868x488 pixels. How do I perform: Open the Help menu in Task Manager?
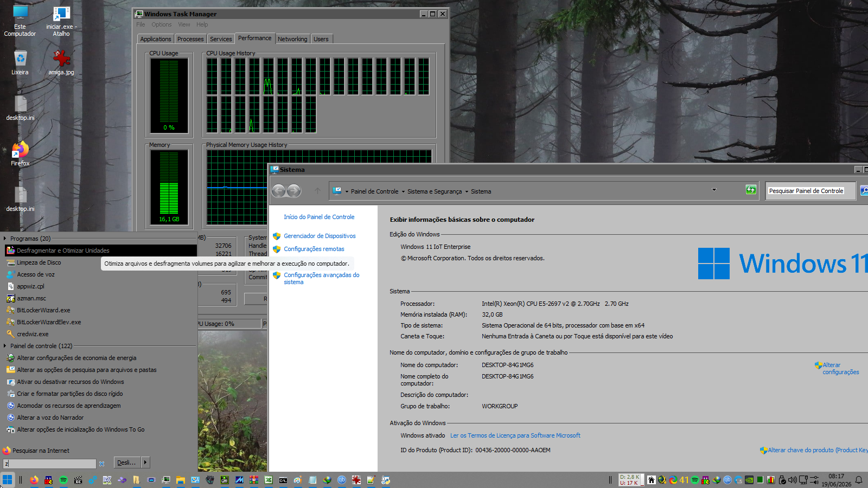coord(202,24)
